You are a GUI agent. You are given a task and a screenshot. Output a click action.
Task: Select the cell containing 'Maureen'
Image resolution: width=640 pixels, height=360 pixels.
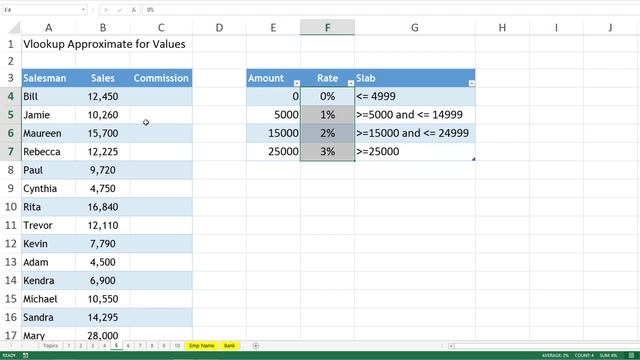[x=49, y=133]
